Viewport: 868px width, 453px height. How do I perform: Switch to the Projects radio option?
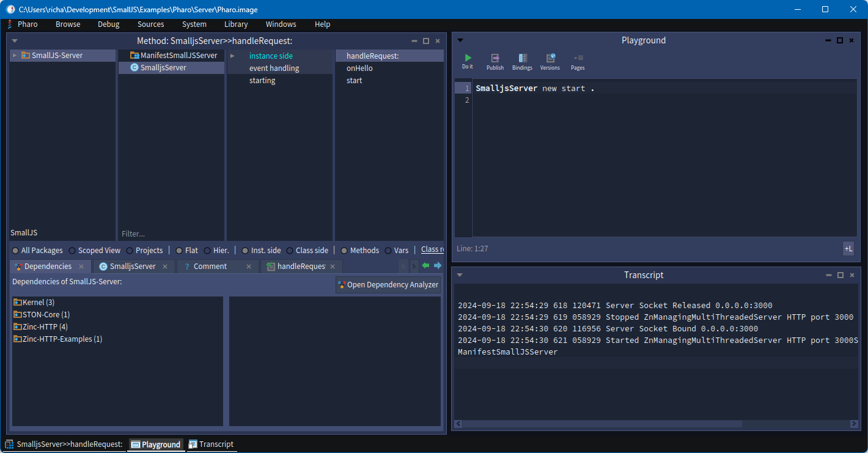pyautogui.click(x=130, y=251)
